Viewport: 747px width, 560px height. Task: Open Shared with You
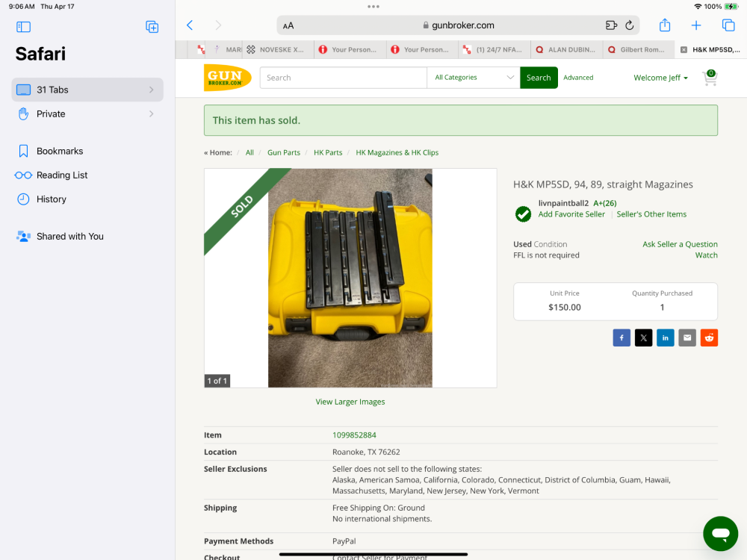60,236
